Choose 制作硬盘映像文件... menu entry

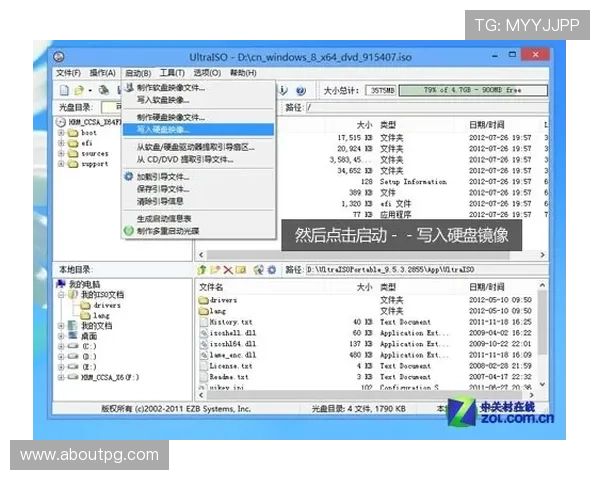point(198,117)
